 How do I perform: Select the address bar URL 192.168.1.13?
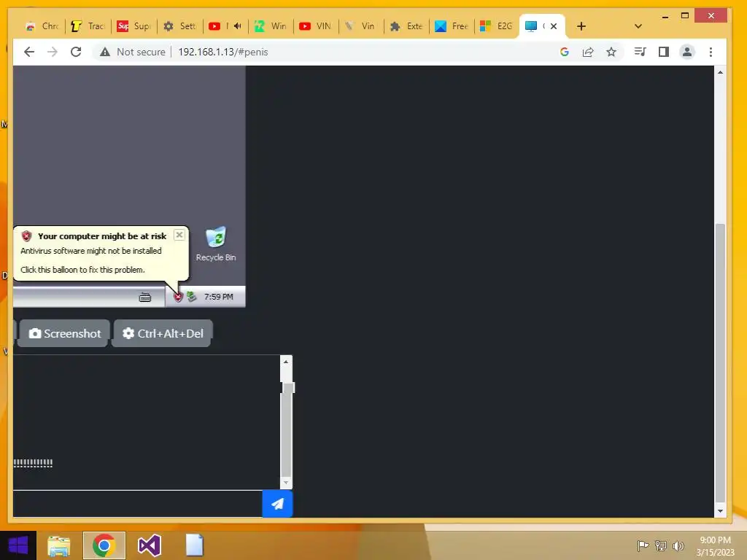tap(223, 52)
